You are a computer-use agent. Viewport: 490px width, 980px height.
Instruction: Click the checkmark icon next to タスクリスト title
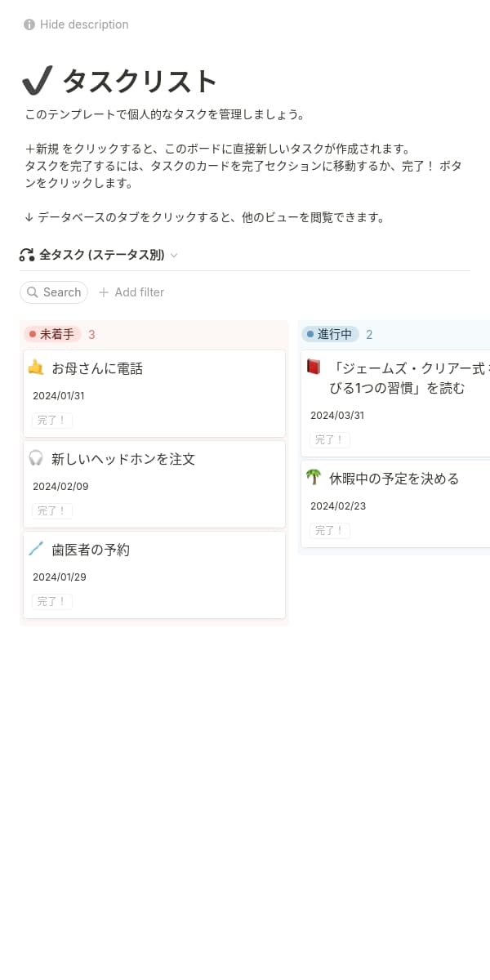click(x=37, y=79)
